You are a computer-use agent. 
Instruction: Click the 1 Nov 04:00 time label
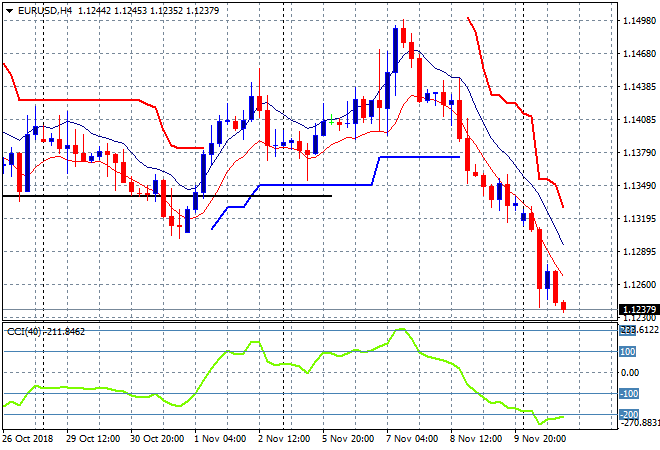[219, 438]
